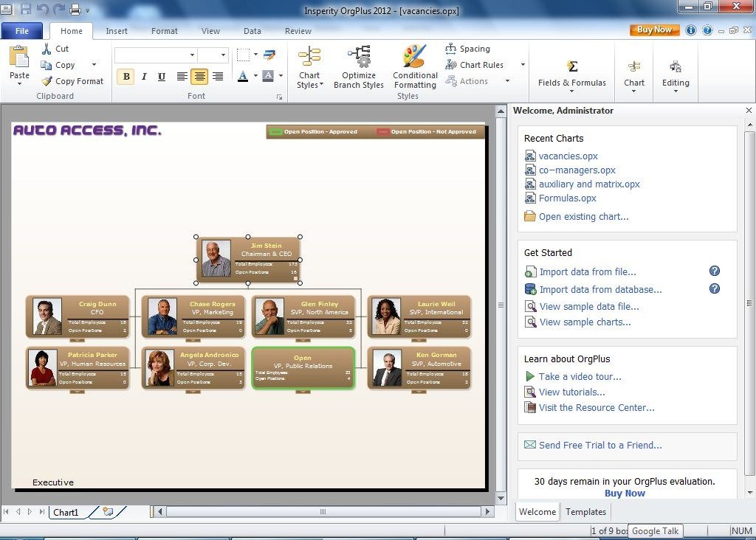Image resolution: width=756 pixels, height=540 pixels.
Task: Pick the fill color swatch
Action: tap(268, 76)
